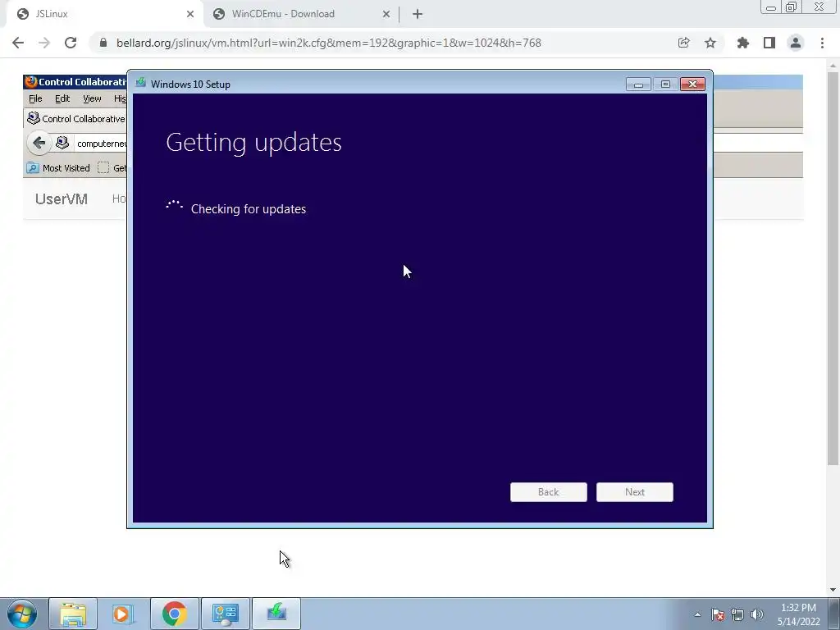Bookmark this page with the star icon
This screenshot has width=840, height=630.
tap(710, 43)
